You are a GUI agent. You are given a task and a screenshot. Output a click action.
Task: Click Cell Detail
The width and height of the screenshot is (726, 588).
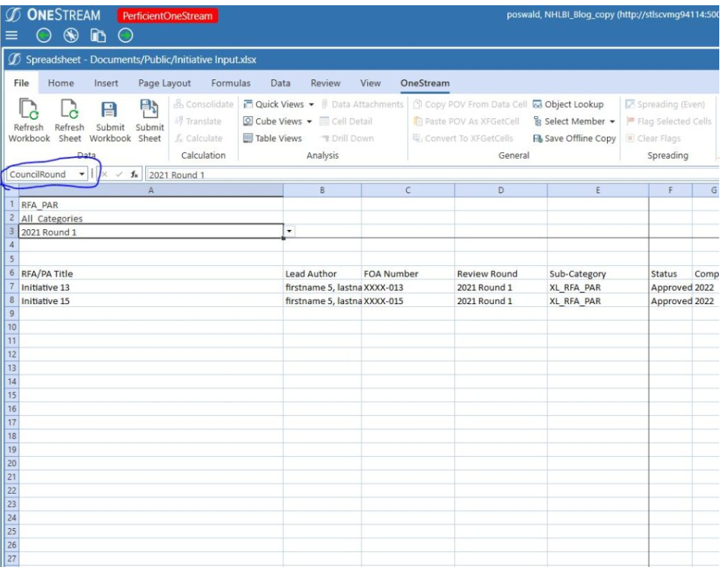point(346,121)
